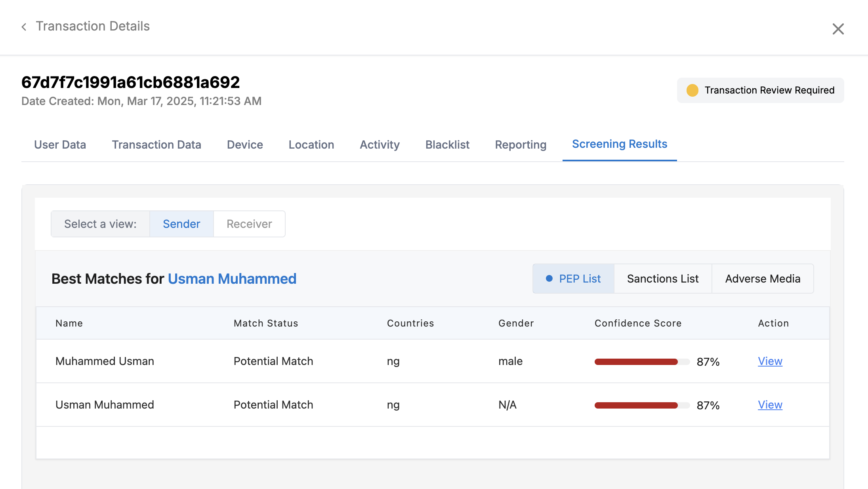Image resolution: width=868 pixels, height=489 pixels.
Task: Select the Activity tab
Action: click(379, 145)
